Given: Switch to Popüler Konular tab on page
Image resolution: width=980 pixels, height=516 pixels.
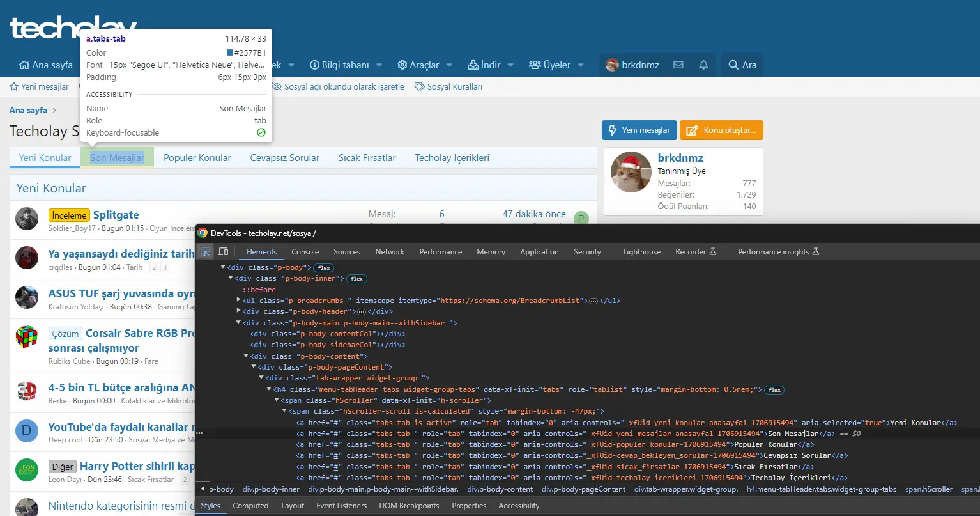Looking at the screenshot, I should (x=197, y=158).
